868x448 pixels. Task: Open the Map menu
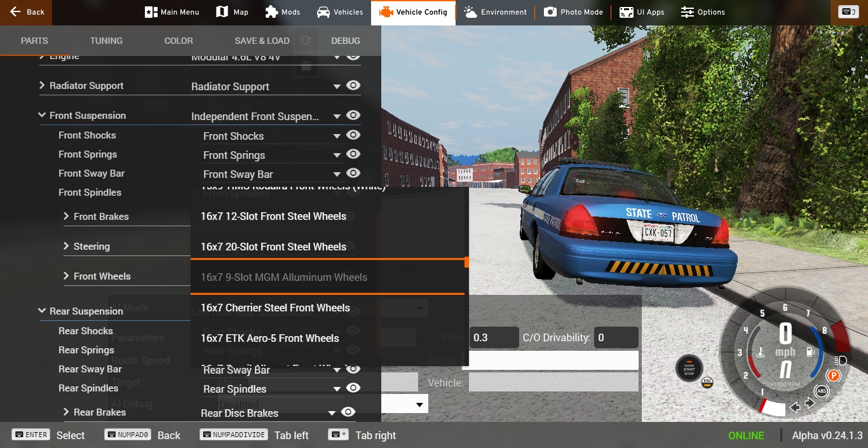232,12
